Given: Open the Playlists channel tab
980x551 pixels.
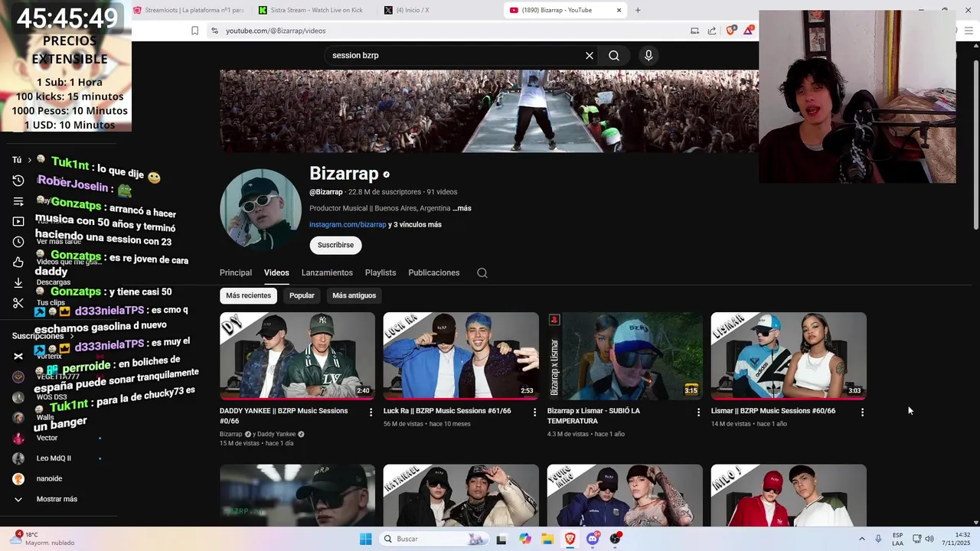Looking at the screenshot, I should coord(381,272).
